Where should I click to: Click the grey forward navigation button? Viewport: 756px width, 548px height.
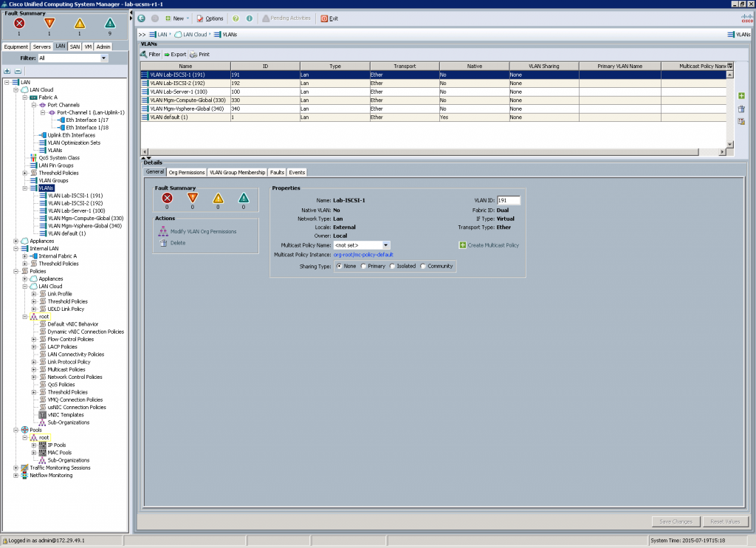[x=155, y=18]
